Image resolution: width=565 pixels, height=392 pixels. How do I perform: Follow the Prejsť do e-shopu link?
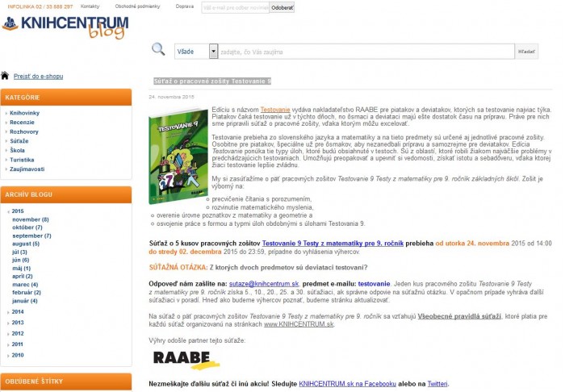tap(38, 77)
